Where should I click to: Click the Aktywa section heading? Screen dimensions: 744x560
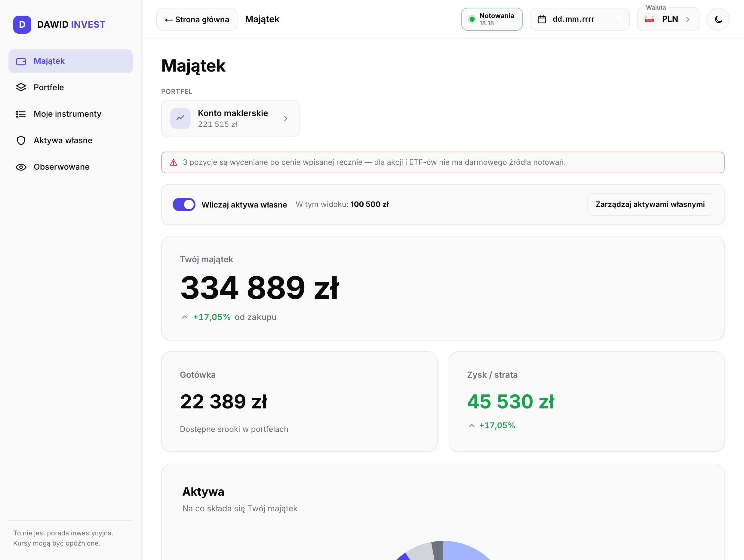203,492
